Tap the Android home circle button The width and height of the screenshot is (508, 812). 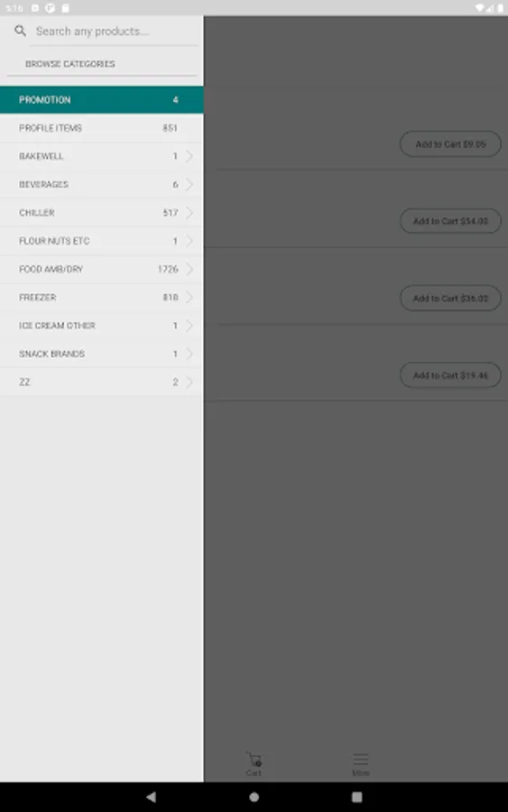coord(254,797)
